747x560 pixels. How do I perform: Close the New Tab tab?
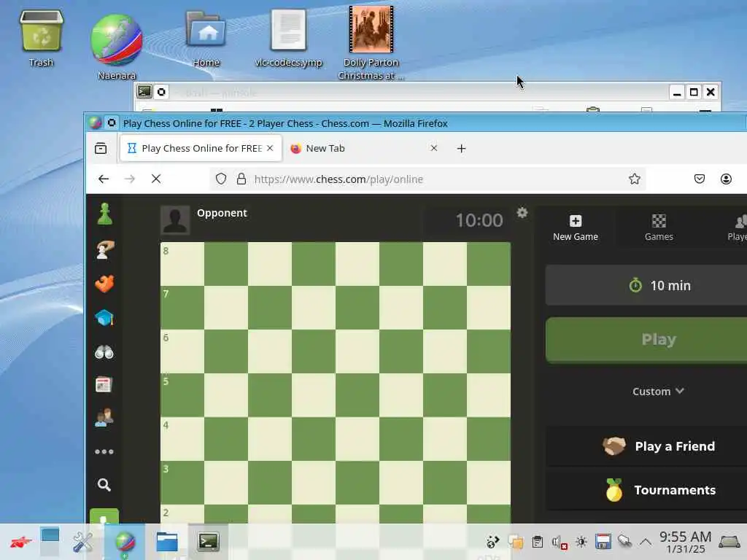click(x=433, y=148)
